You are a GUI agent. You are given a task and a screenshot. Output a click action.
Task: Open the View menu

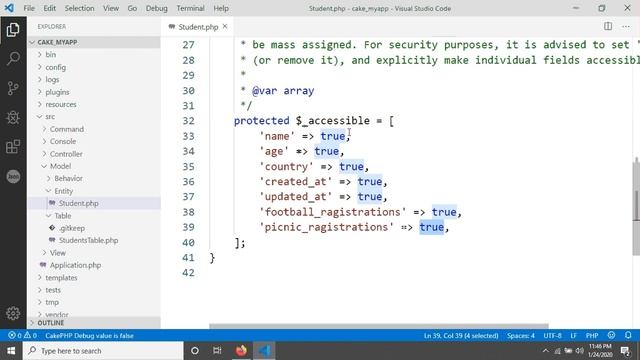pyautogui.click(x=111, y=8)
